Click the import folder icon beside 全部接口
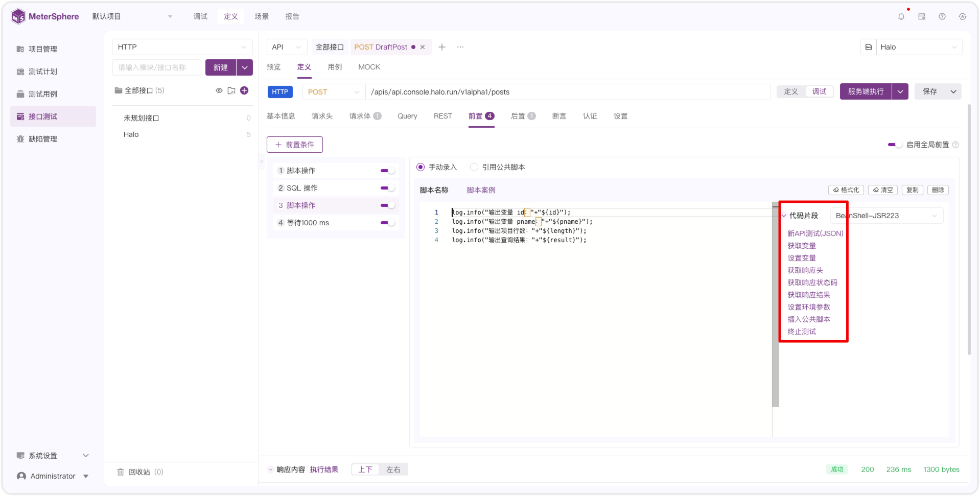The width and height of the screenshot is (980, 496). [231, 90]
